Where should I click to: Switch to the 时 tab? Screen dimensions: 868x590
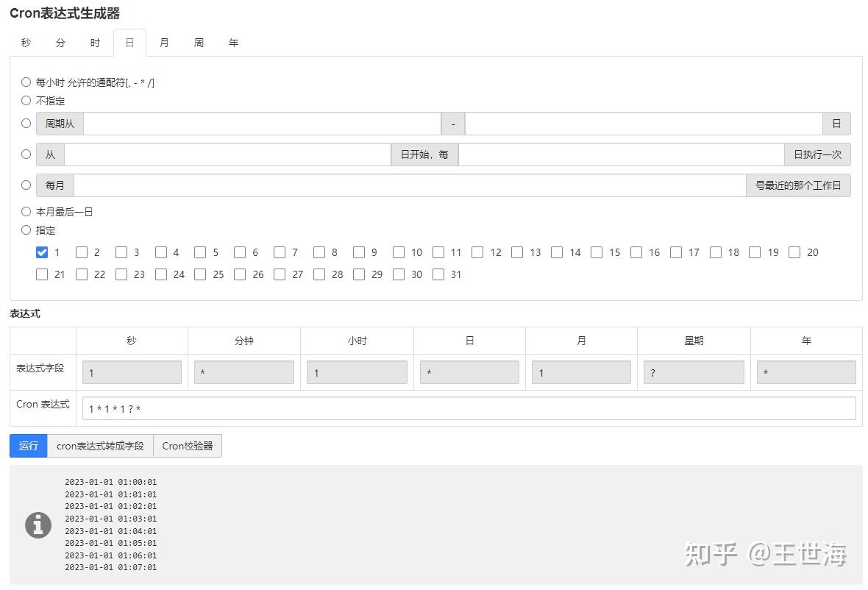[x=95, y=43]
